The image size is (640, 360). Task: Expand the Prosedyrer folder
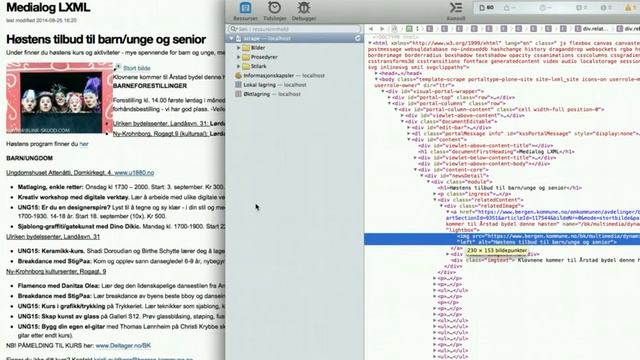239,57
